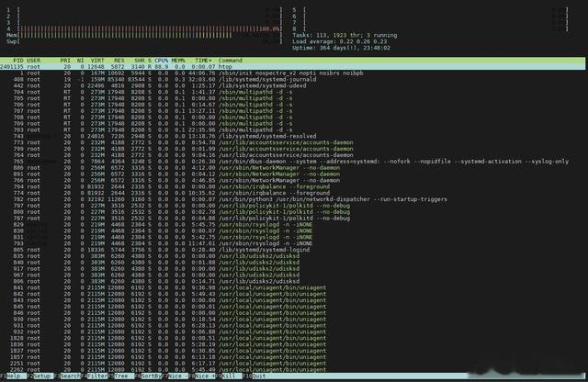This screenshot has width=588, height=382.
Task: Select the PID 1 /sbin/init process row
Action: [292, 73]
